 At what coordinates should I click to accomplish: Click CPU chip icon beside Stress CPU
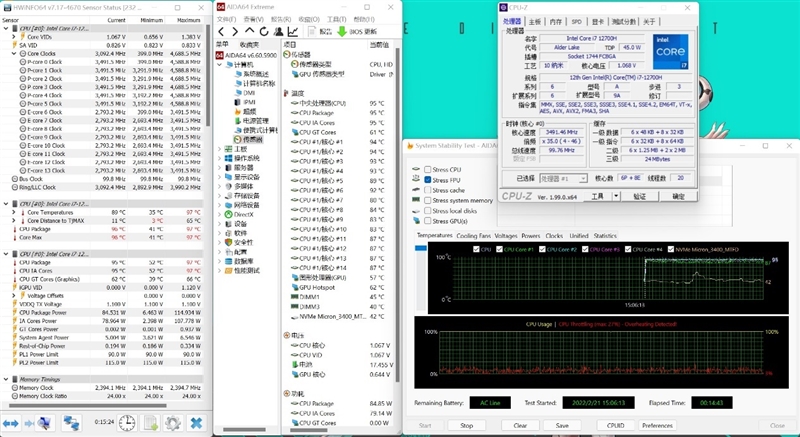416,169
